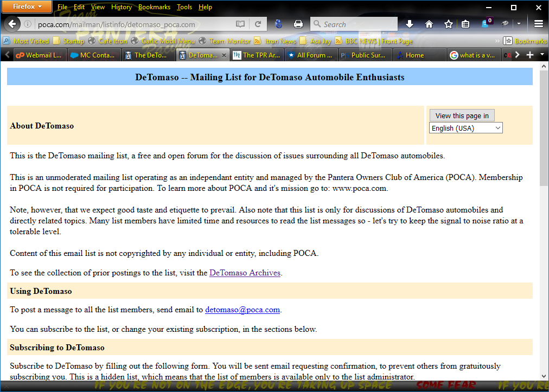Switch to the Webmail tab
This screenshot has height=392, width=549.
40,55
